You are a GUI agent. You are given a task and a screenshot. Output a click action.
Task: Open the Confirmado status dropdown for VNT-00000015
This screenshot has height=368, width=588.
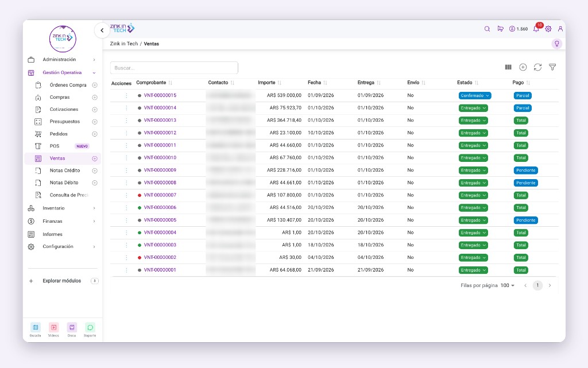[475, 95]
